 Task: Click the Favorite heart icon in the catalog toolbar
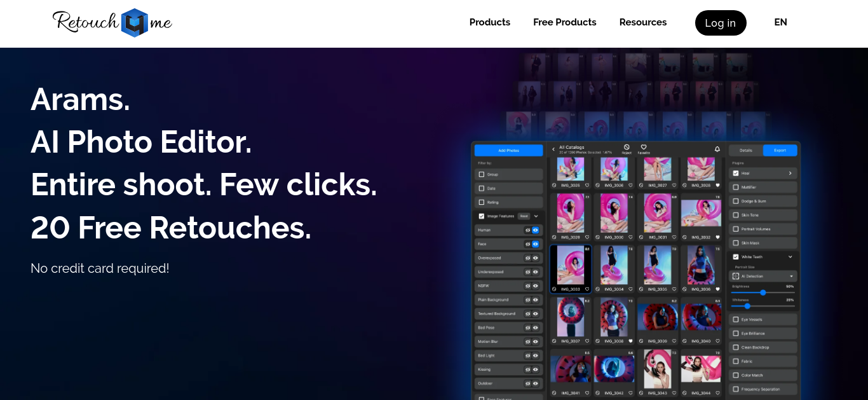click(644, 147)
